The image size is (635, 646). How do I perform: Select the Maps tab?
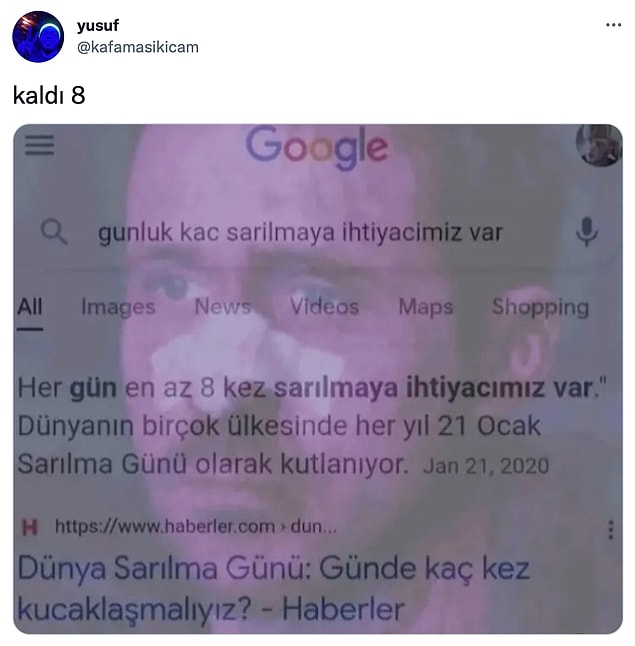click(426, 307)
